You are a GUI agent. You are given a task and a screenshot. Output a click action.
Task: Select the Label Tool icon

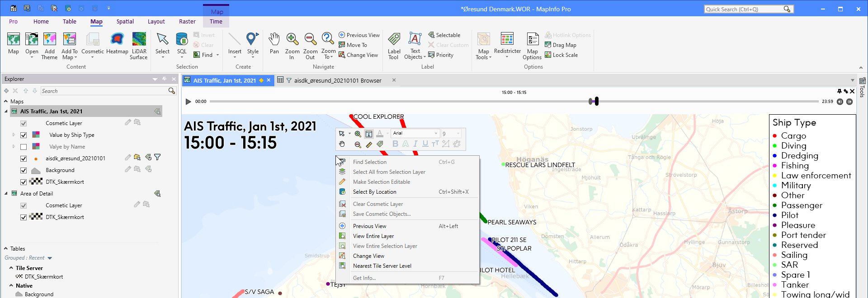394,46
